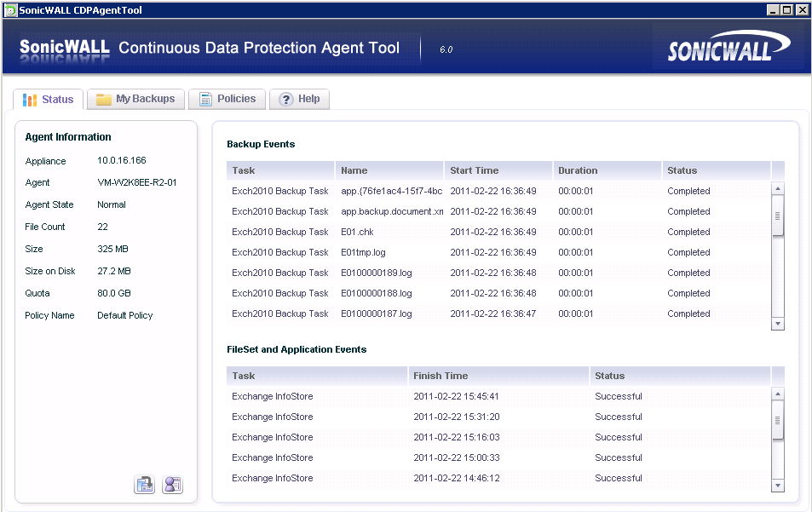The height and width of the screenshot is (512, 812).
Task: Click the backup disk icon in Agent Information
Action: click(x=145, y=485)
